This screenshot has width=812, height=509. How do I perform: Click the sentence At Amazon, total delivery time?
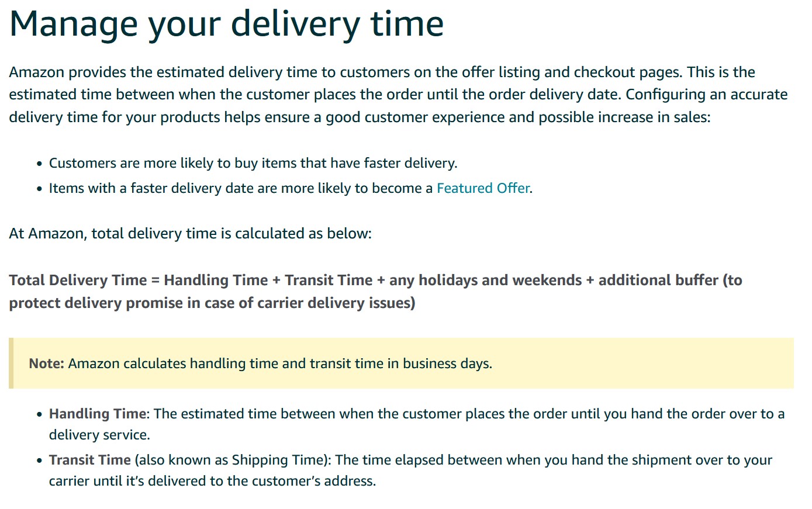[190, 234]
